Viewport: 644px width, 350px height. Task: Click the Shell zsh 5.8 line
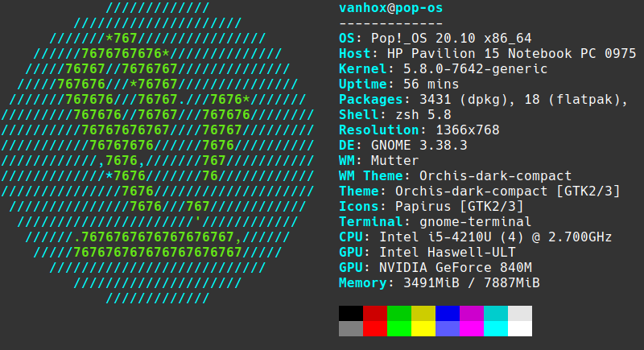pyautogui.click(x=394, y=114)
